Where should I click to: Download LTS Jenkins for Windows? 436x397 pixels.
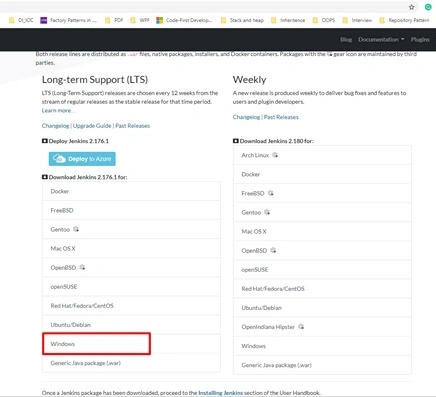click(x=131, y=344)
